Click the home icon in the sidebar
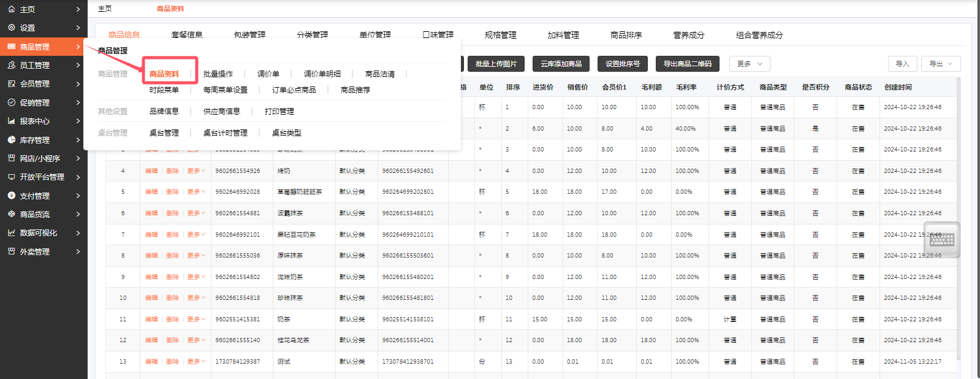980x379 pixels. point(11,9)
